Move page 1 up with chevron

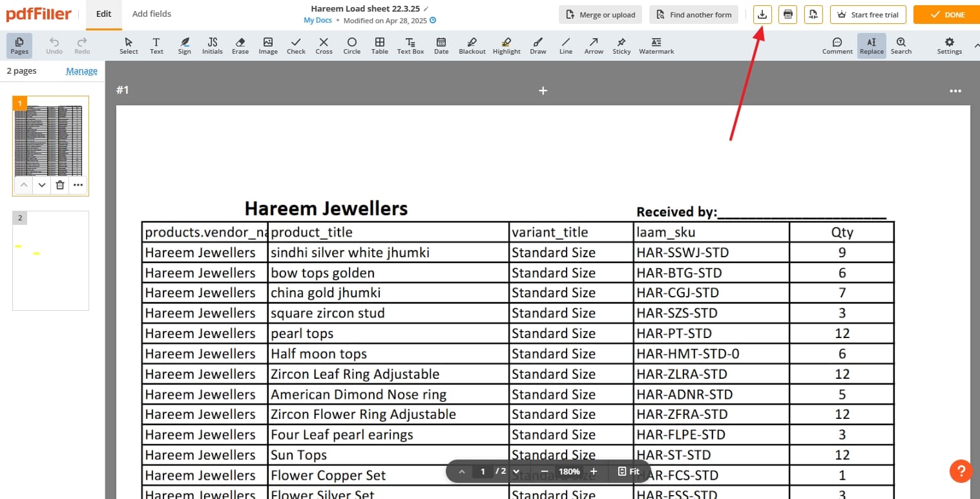(x=23, y=185)
